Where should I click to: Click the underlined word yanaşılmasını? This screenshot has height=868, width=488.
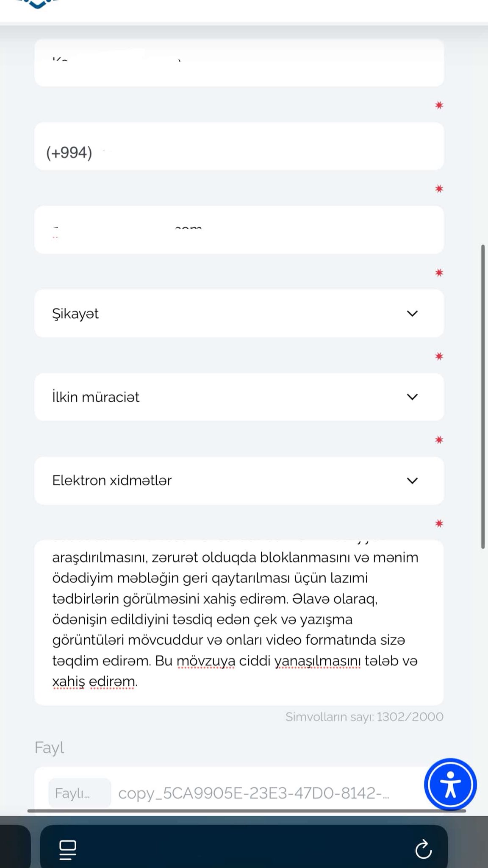(317, 661)
